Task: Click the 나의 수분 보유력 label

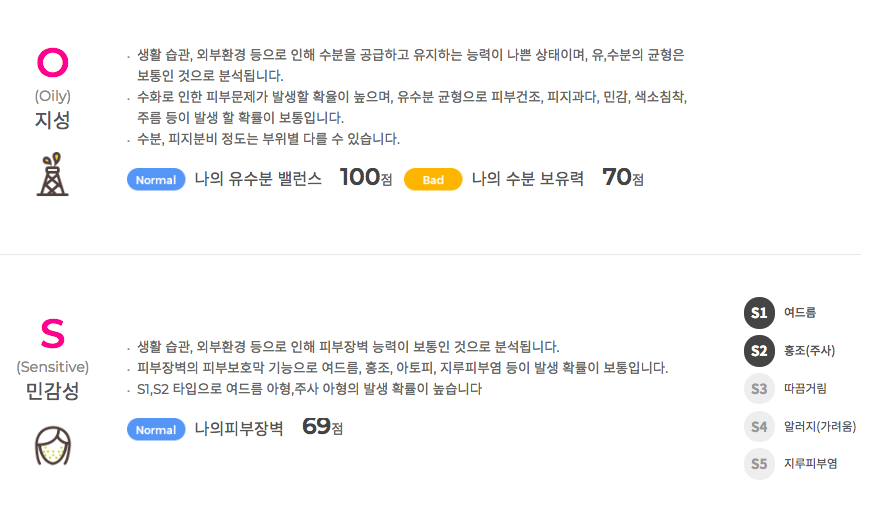Action: 527,180
